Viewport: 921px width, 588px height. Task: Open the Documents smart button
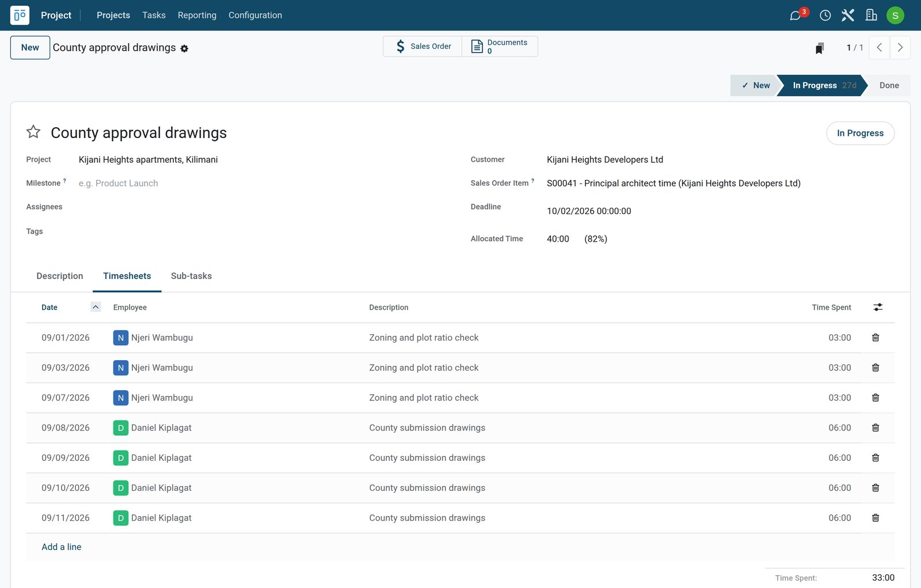pyautogui.click(x=500, y=47)
